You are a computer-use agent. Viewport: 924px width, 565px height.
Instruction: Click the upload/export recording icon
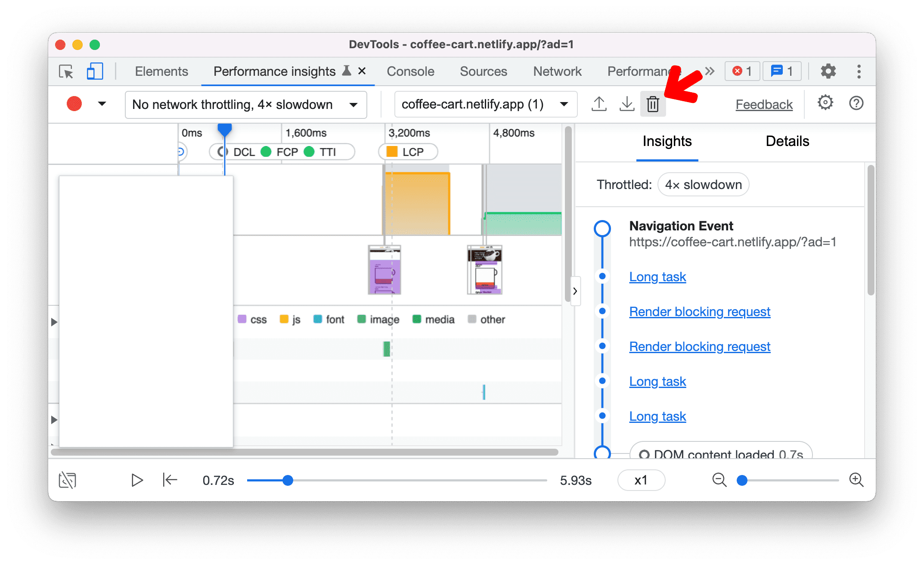(x=598, y=104)
